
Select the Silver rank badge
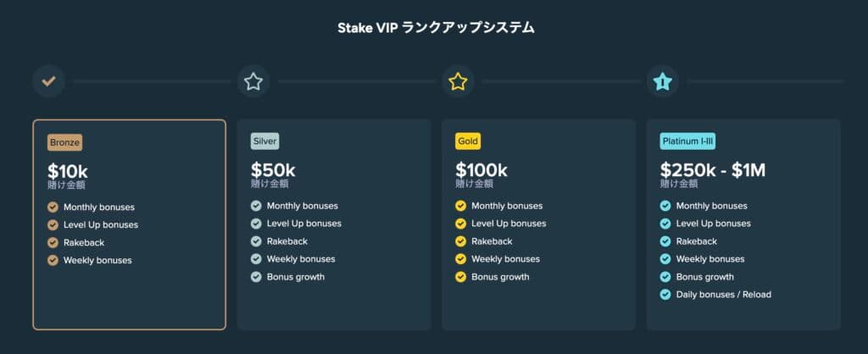(264, 141)
